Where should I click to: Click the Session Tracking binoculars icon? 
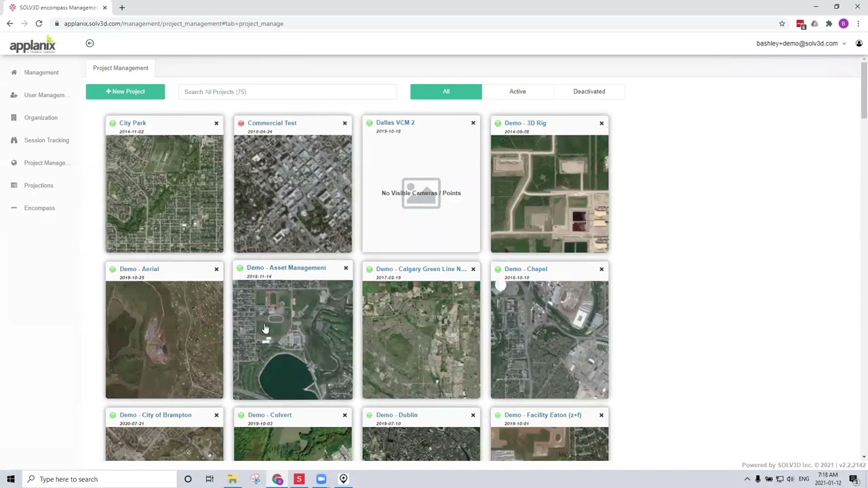(14, 140)
